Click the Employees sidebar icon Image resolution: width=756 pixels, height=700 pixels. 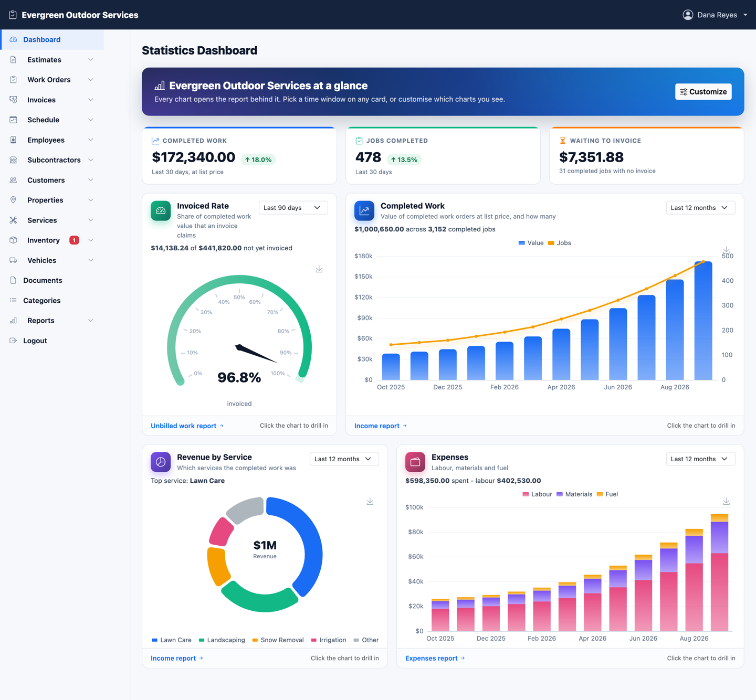pyautogui.click(x=13, y=140)
